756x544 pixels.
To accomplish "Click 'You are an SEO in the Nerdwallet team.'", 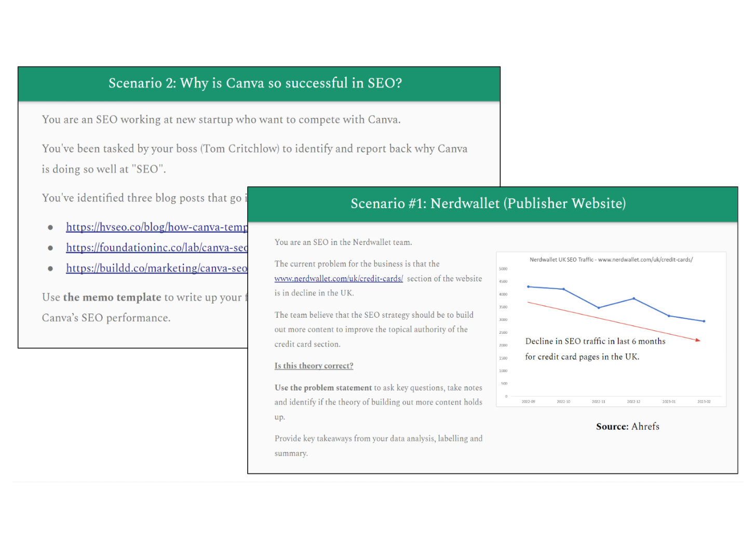I will click(343, 242).
